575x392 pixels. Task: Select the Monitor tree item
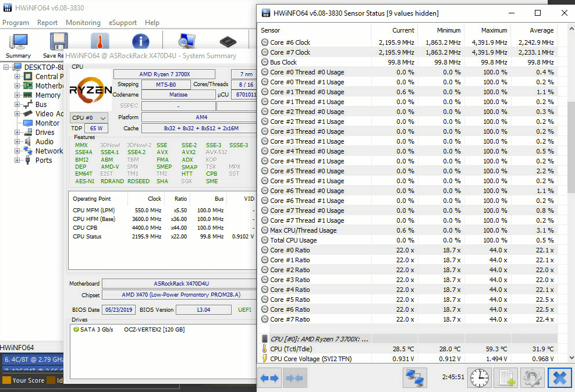47,123
